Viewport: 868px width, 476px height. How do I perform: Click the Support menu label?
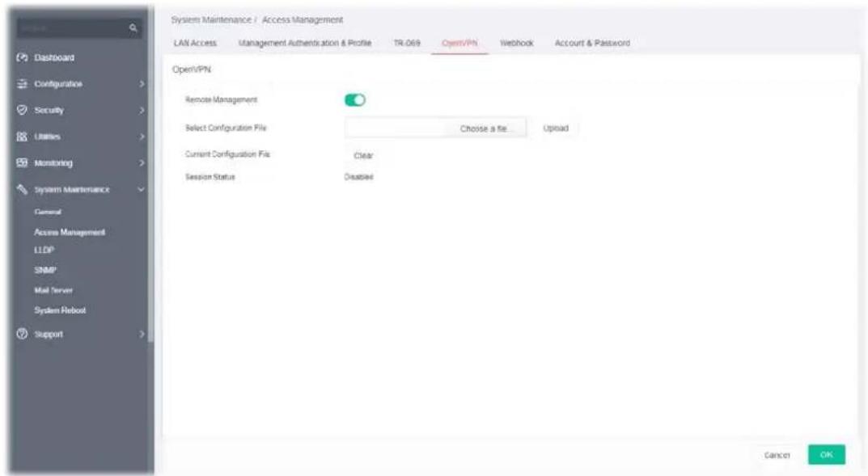click(49, 334)
